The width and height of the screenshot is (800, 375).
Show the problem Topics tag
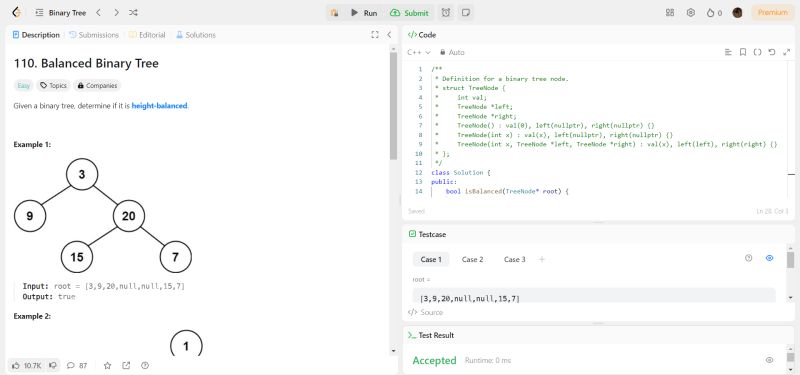[54, 86]
